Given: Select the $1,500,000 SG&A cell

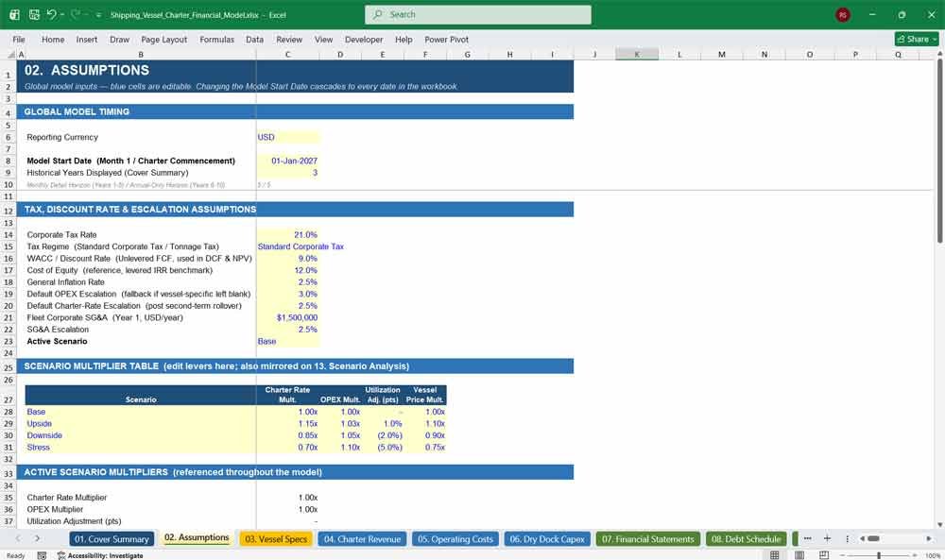Looking at the screenshot, I should 288,317.
